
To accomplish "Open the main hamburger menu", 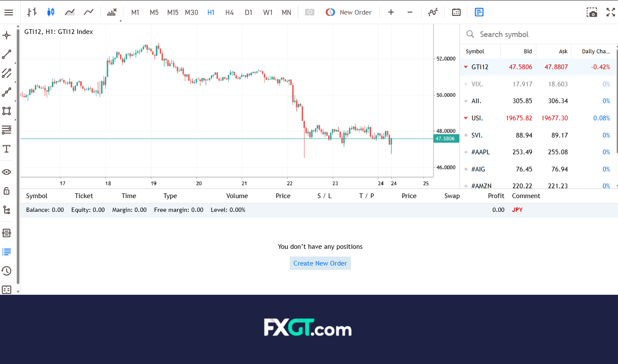I will tap(9, 12).
